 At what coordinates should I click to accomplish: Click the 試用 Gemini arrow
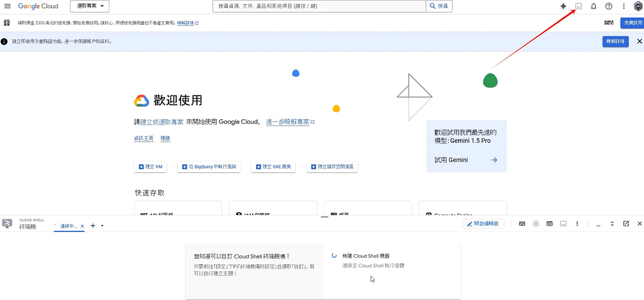coord(494,160)
